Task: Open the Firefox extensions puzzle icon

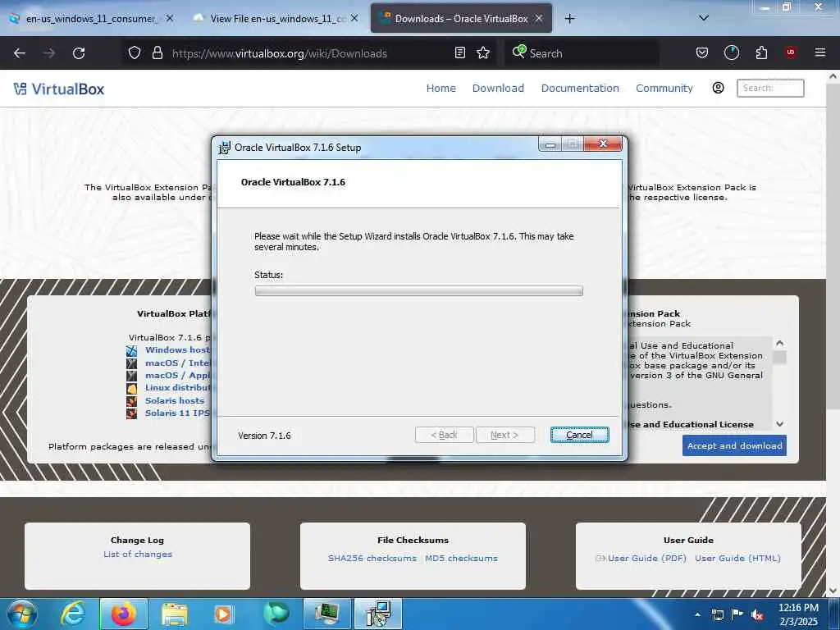Action: point(761,52)
